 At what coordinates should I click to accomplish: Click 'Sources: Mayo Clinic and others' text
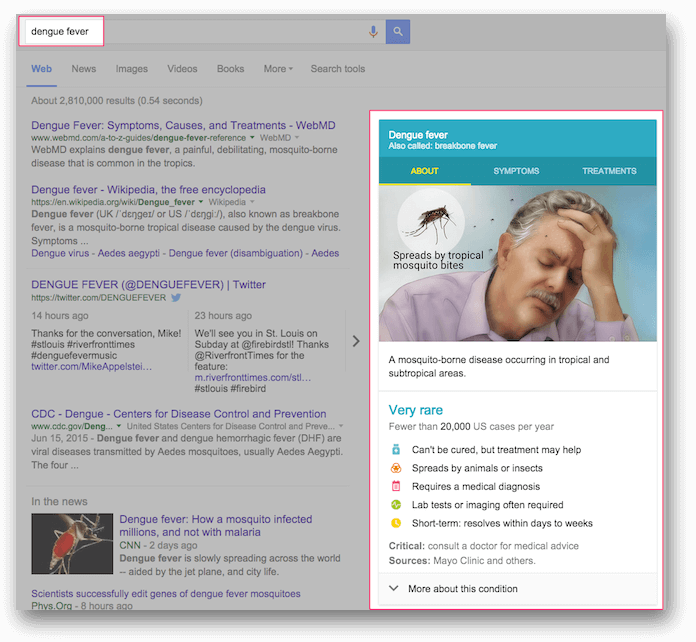point(462,561)
